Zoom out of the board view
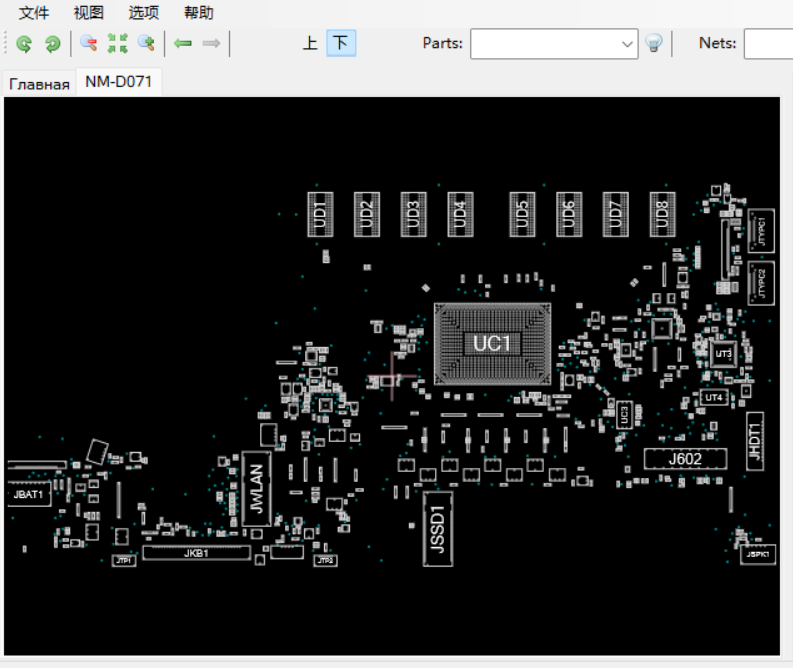Viewport: 793px width, 668px height. coord(89,44)
